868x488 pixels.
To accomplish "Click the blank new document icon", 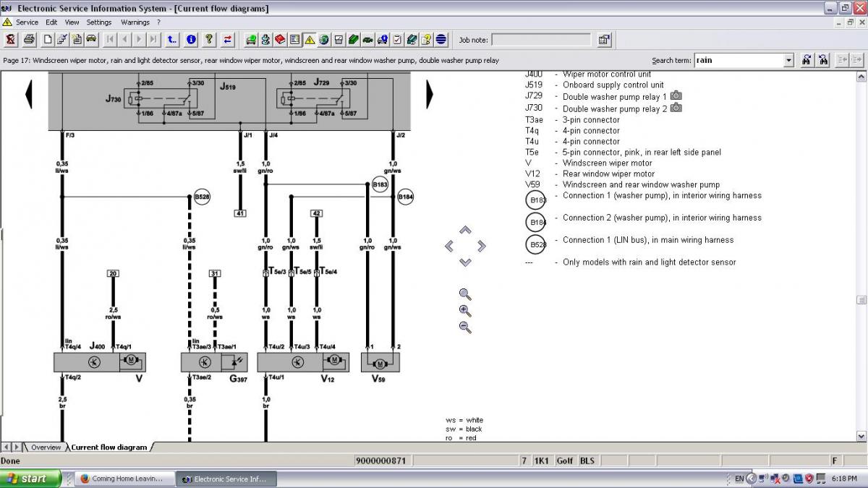I will click(48, 39).
